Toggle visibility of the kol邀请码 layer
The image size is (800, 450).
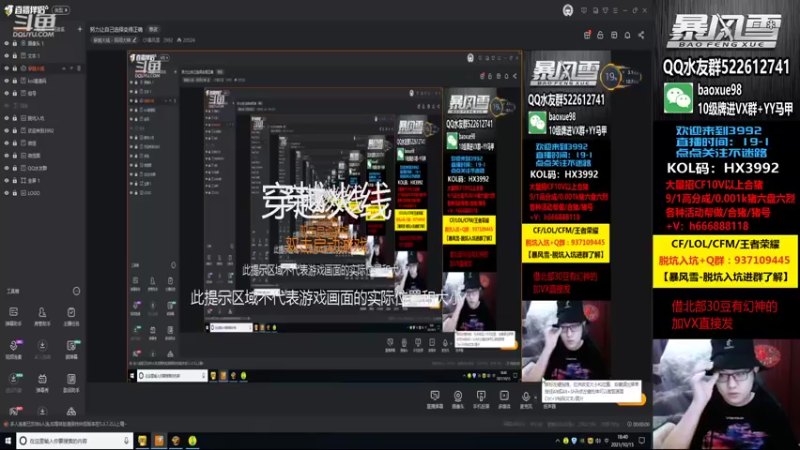(7, 81)
